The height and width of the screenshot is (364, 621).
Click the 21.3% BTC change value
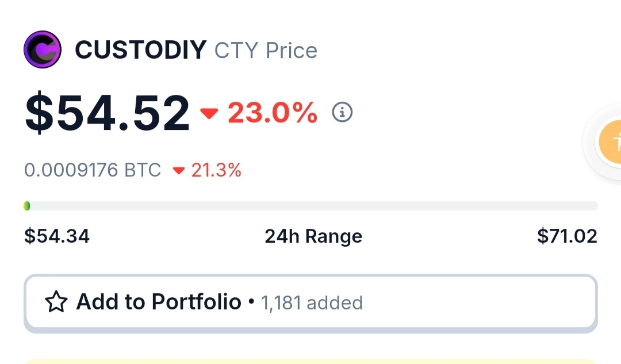click(x=216, y=170)
